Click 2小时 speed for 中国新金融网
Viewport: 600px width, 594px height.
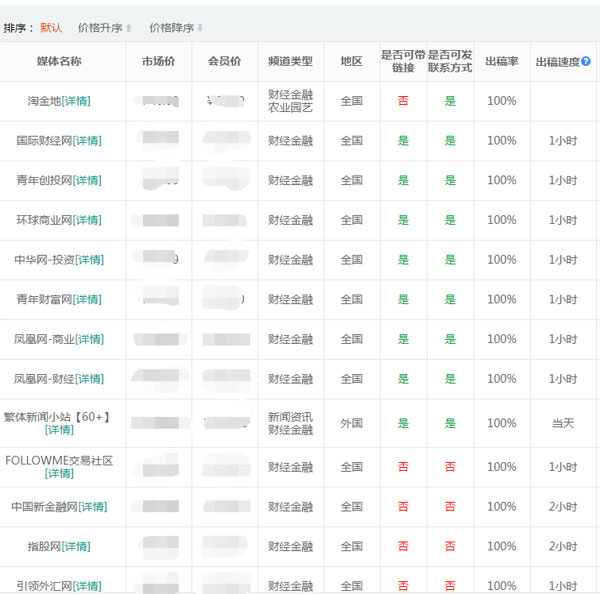[x=563, y=507]
